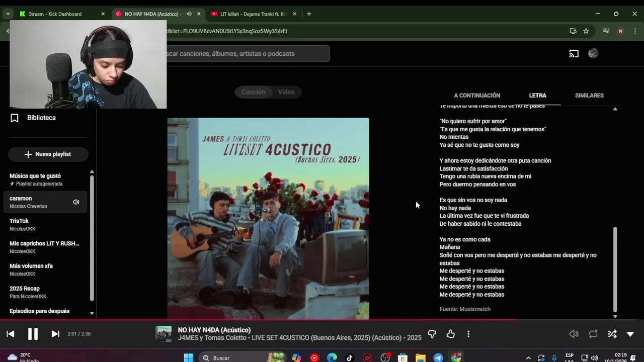
Task: Open Música que te gustó playlist
Action: [x=45, y=179]
